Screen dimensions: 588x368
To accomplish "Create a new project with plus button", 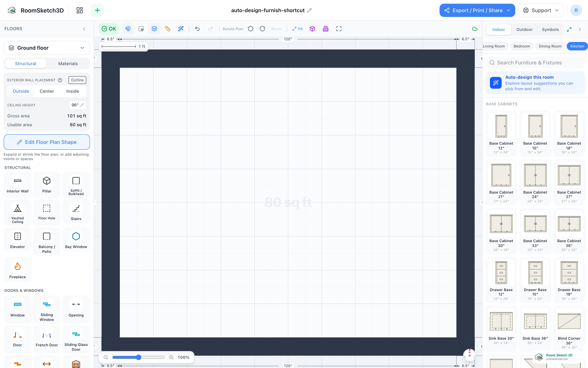I will pyautogui.click(x=97, y=10).
